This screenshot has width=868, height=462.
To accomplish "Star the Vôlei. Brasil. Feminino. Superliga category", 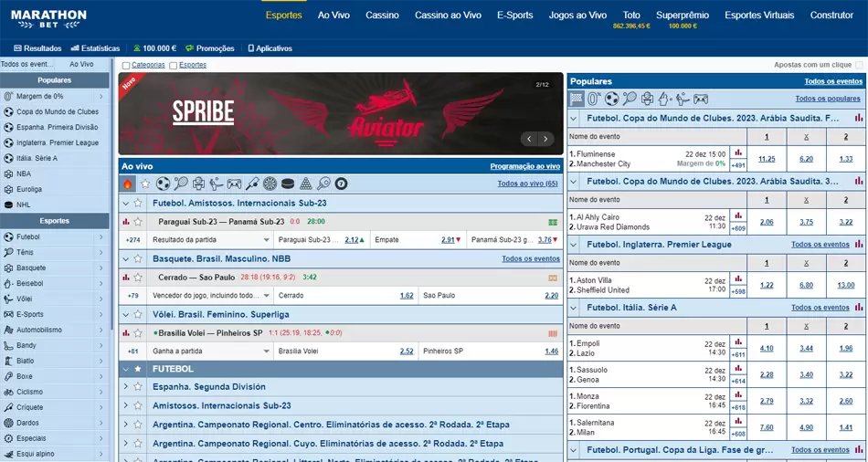I will pos(138,314).
